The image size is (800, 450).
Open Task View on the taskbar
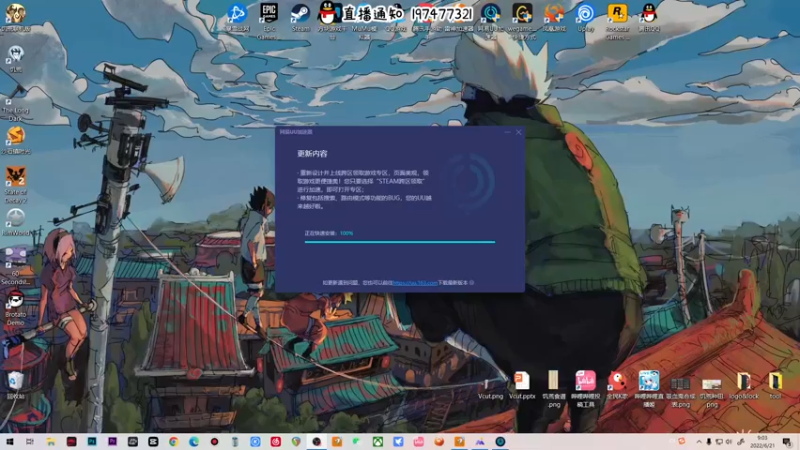30,441
